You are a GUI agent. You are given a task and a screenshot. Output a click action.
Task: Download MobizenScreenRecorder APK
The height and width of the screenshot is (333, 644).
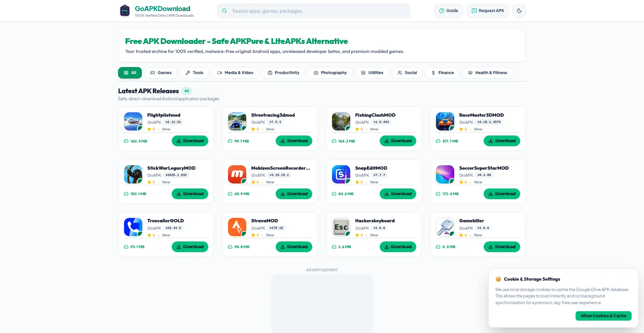click(294, 194)
